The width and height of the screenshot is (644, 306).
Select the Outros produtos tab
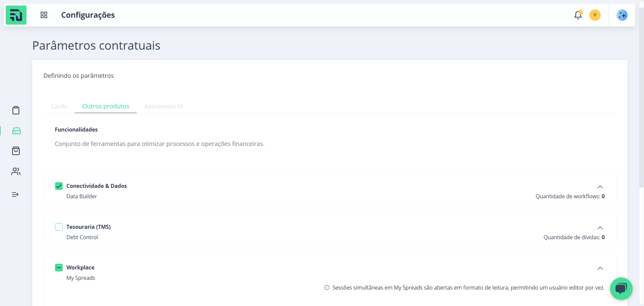point(106,106)
